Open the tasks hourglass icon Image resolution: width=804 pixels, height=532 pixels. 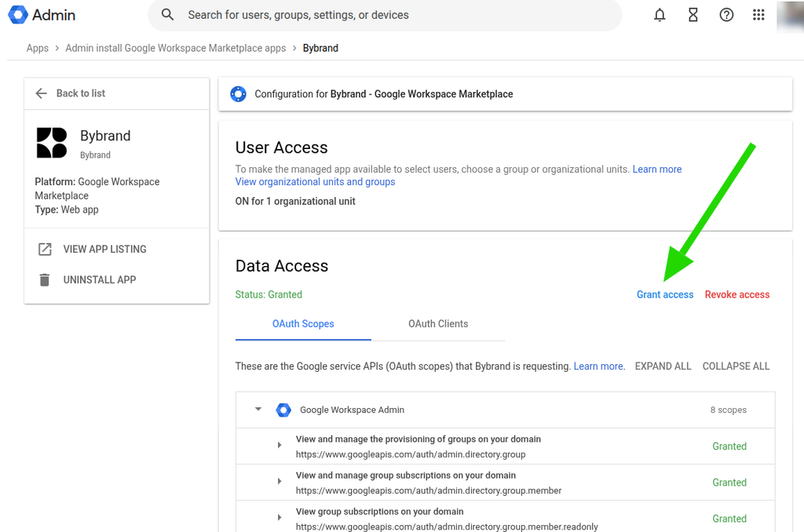point(693,15)
